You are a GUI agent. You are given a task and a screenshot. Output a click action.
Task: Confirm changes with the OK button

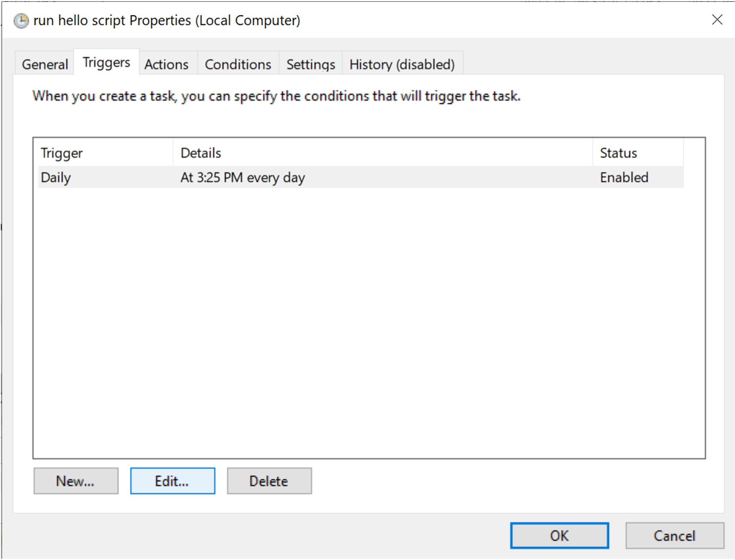(559, 535)
